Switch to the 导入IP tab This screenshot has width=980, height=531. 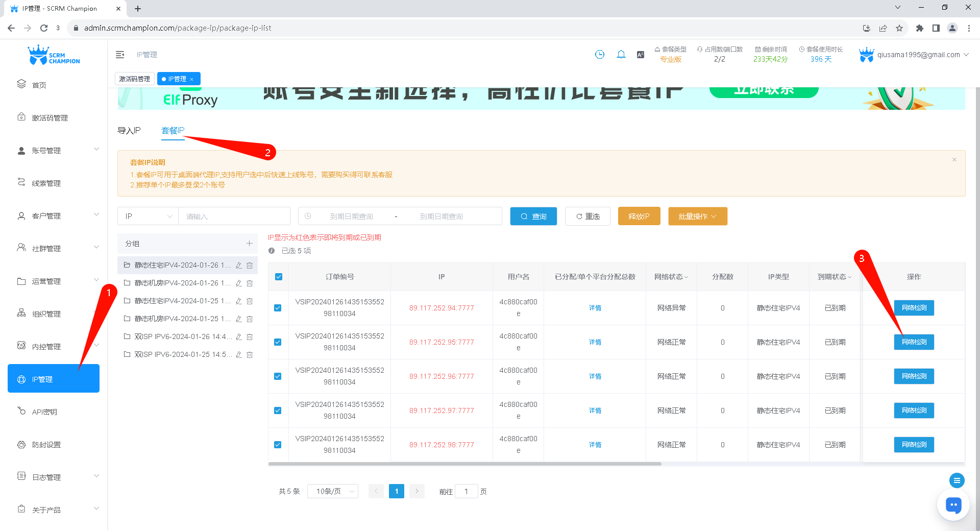pyautogui.click(x=129, y=131)
